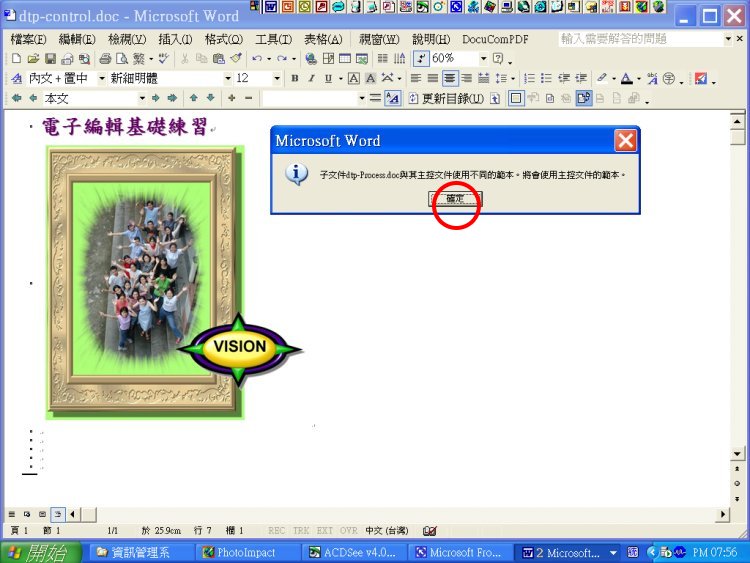Collapse outline with minus icon
The image size is (750, 563).
pyautogui.click(x=248, y=98)
